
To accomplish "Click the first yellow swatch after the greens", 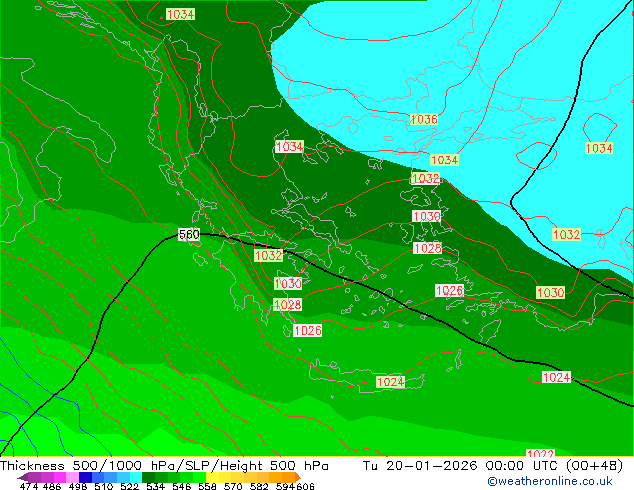I will coord(212,477).
